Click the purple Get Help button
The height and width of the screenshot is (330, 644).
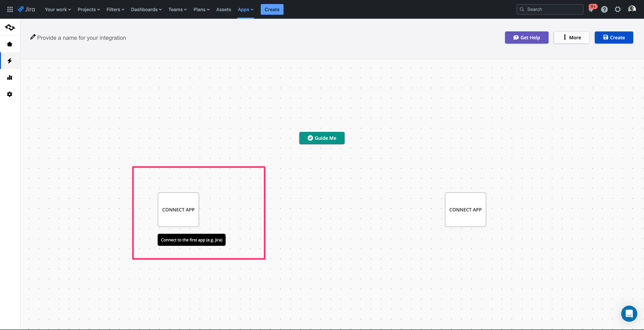click(527, 38)
